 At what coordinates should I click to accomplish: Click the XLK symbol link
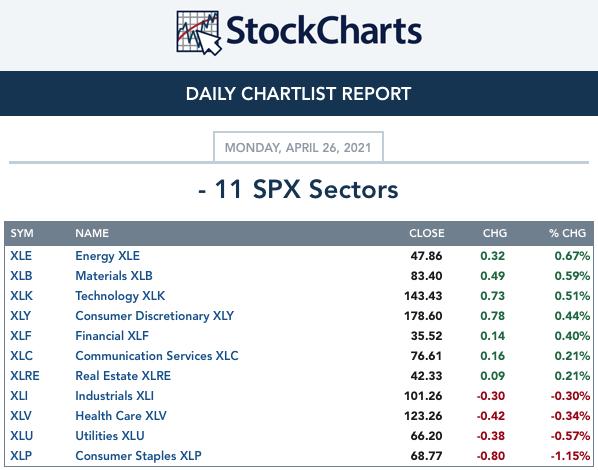pos(21,296)
